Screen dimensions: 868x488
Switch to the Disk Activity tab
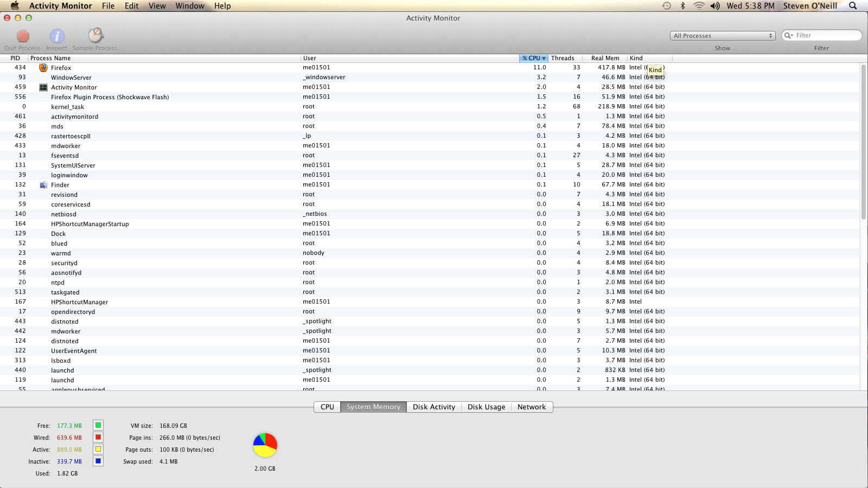(434, 407)
